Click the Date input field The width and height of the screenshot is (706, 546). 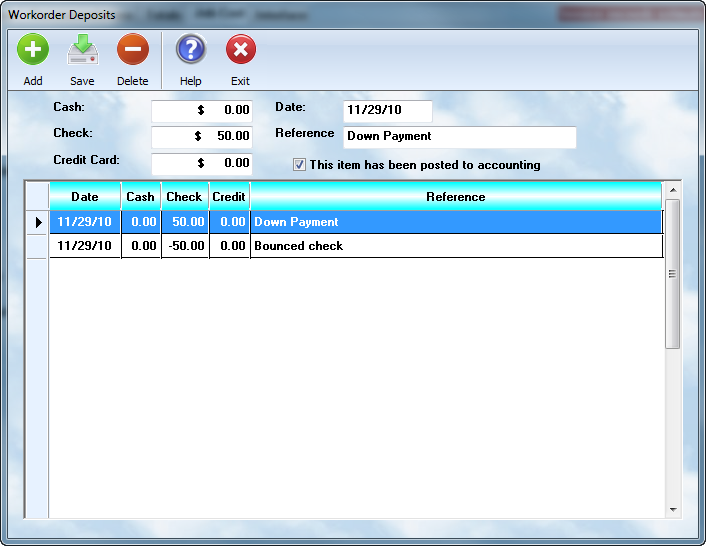387,111
